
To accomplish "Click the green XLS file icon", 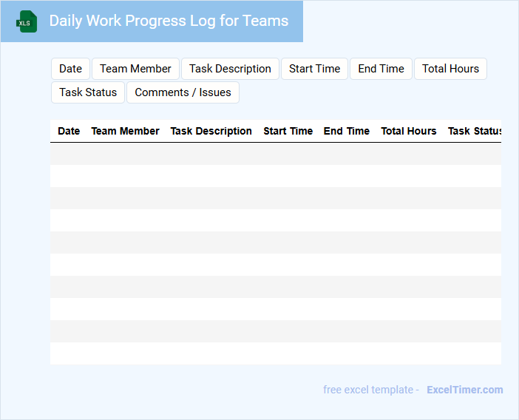I will point(27,21).
